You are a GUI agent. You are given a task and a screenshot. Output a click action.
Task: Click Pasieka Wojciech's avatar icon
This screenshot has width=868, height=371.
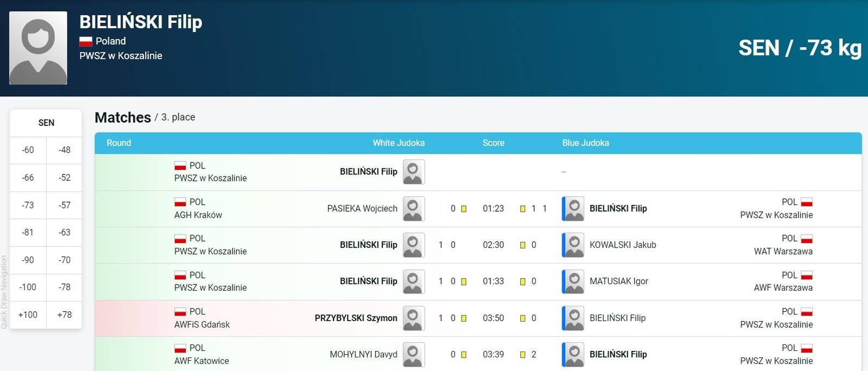(413, 209)
